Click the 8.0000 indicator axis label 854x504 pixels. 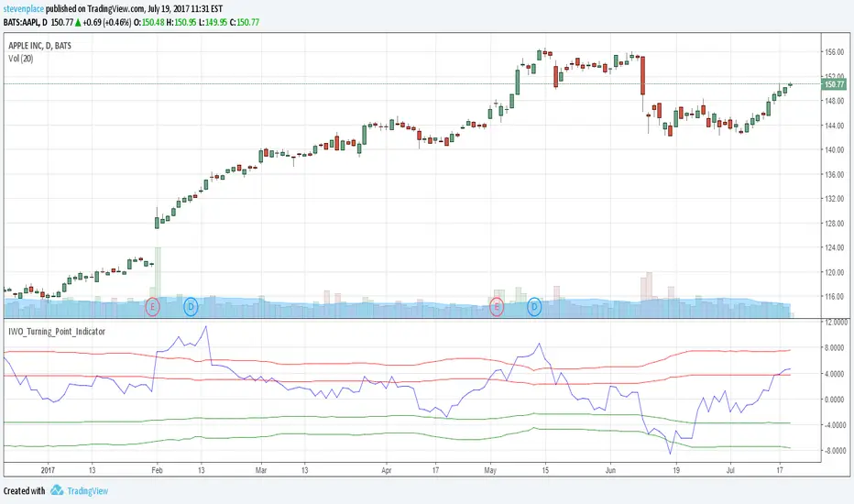point(836,347)
